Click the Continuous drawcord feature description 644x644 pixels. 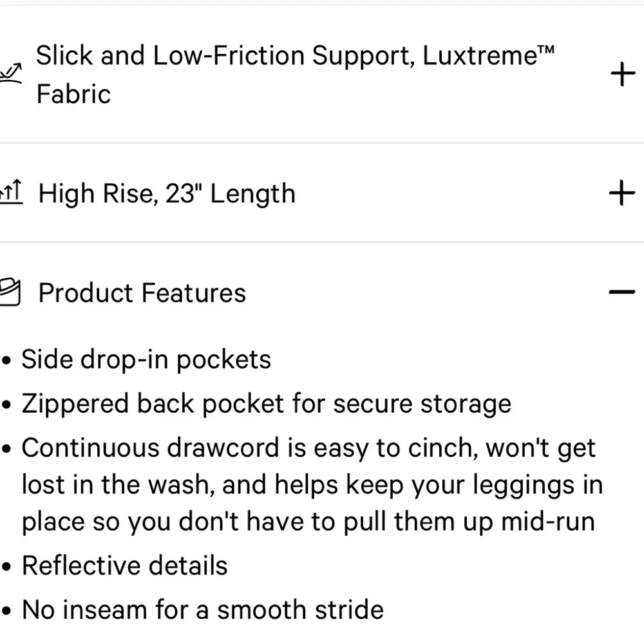coord(309,484)
